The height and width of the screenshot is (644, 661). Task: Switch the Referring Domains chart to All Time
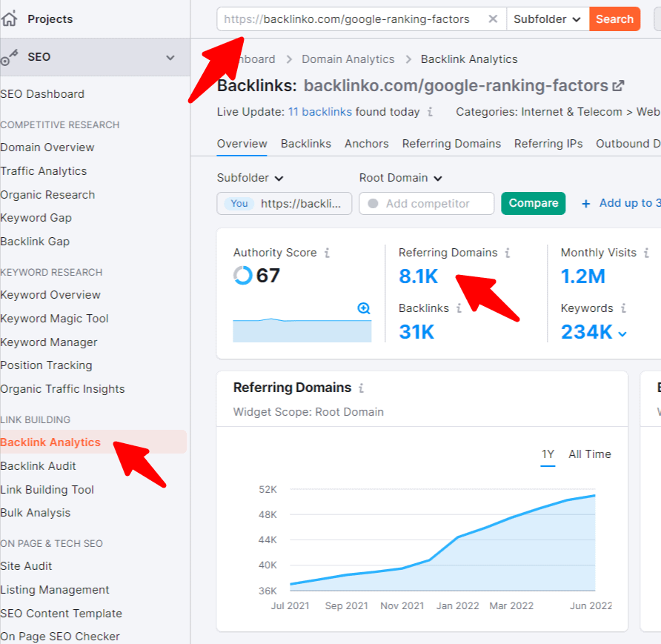click(x=590, y=454)
